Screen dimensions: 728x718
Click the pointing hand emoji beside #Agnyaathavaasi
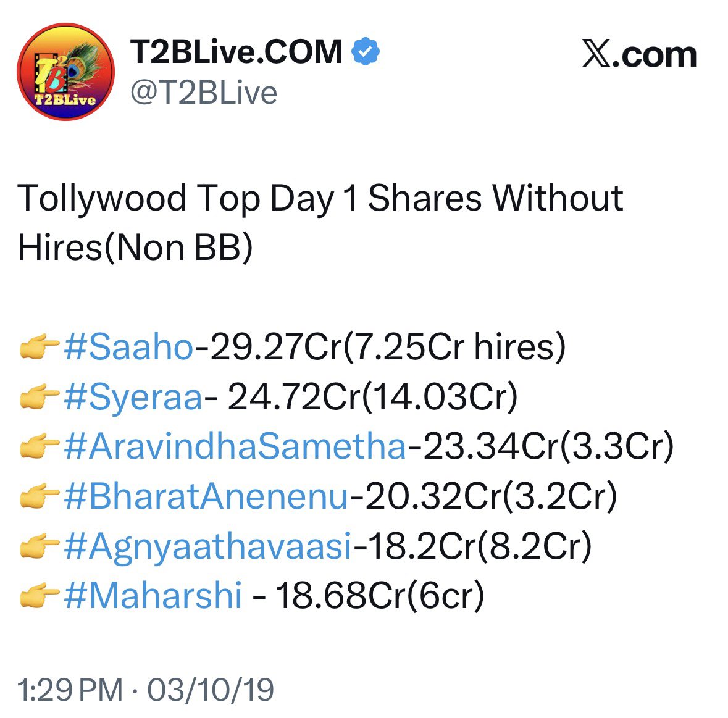pyautogui.click(x=39, y=548)
